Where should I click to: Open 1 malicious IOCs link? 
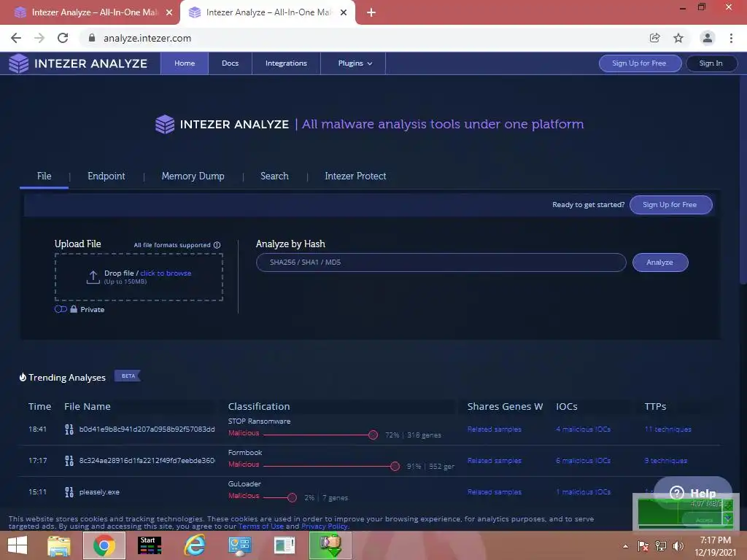[x=583, y=492]
